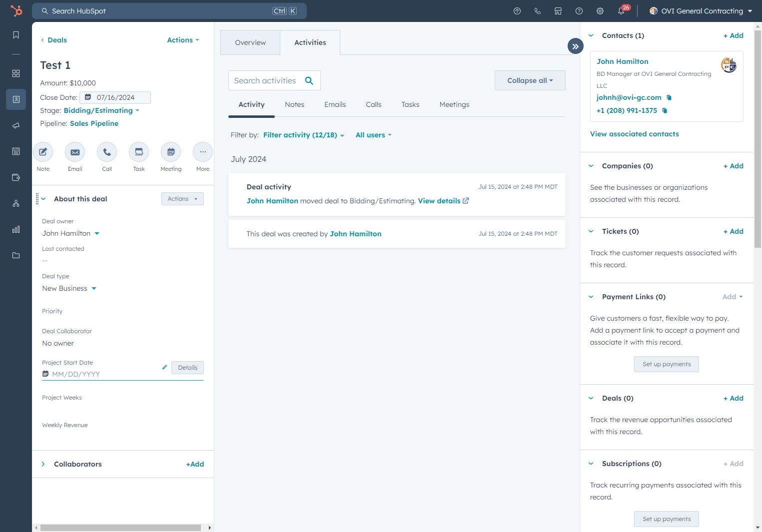Collapse the Payment Links (0) section

coord(591,297)
